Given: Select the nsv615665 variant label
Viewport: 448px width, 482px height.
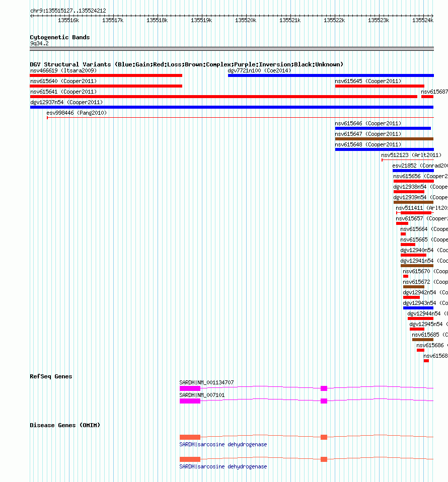Looking at the screenshot, I should pyautogui.click(x=424, y=239).
